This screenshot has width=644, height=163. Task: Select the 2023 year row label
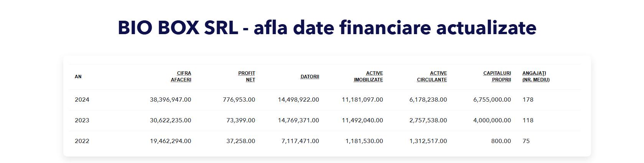82,120
